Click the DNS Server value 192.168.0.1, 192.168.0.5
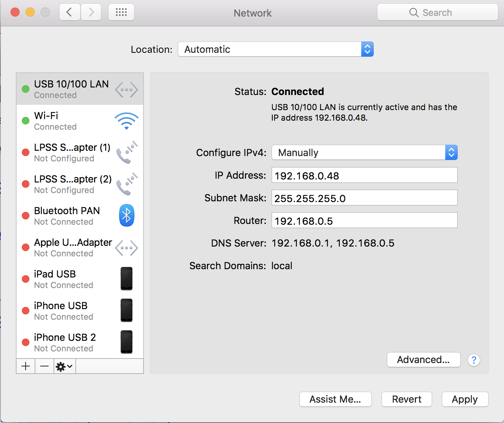The height and width of the screenshot is (423, 504). pos(333,243)
